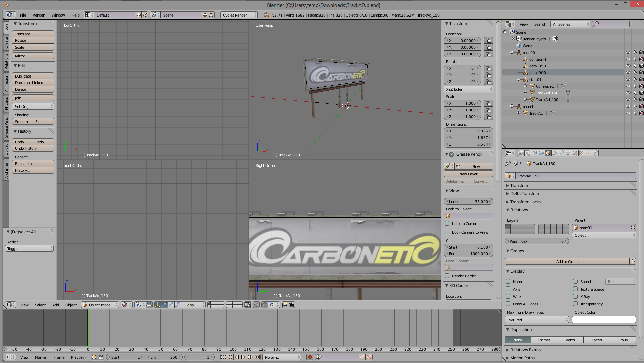Select the translate manipulator arrow icon

coord(164,305)
